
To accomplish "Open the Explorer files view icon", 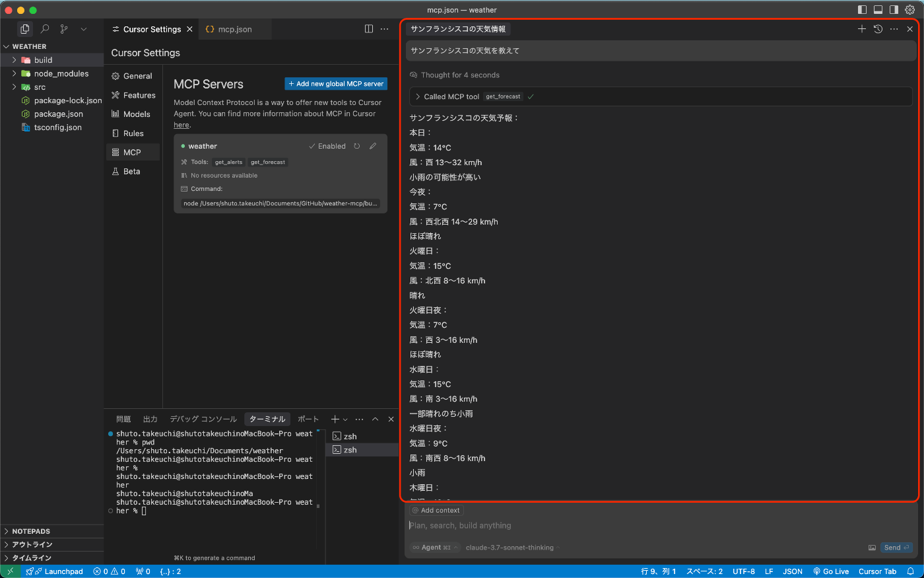I will 25,29.
